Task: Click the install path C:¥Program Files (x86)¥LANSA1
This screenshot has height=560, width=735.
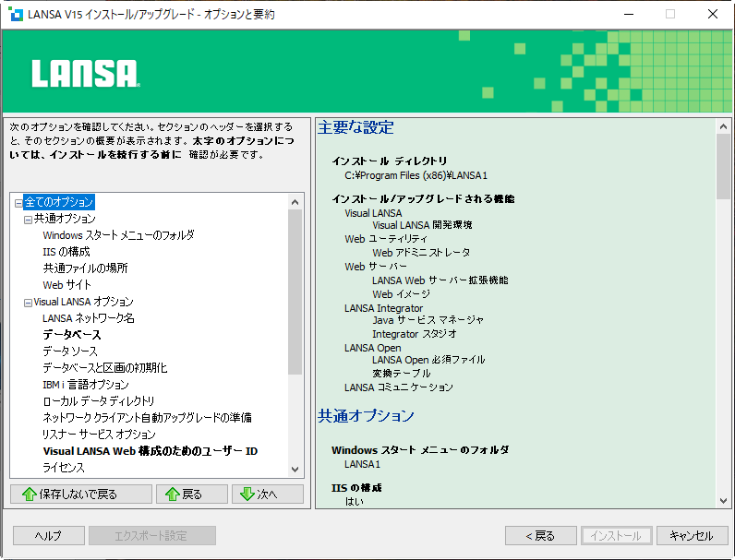Action: 416,175
